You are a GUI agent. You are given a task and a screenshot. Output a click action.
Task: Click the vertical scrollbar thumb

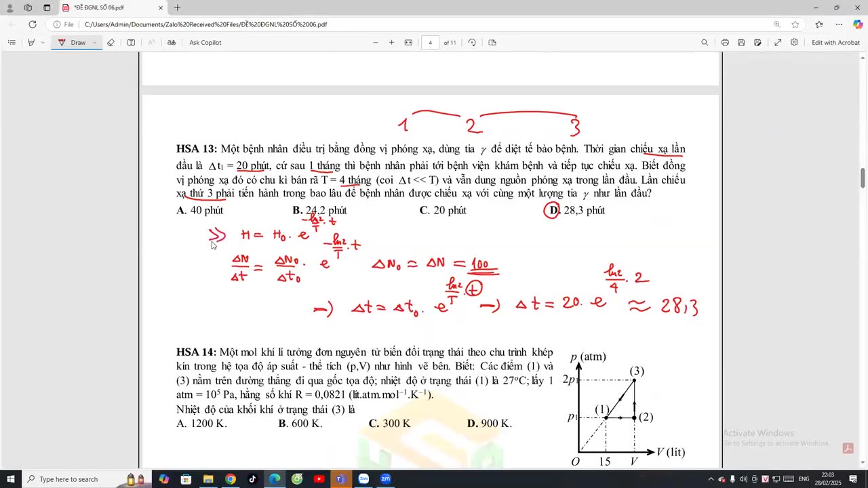tap(863, 178)
